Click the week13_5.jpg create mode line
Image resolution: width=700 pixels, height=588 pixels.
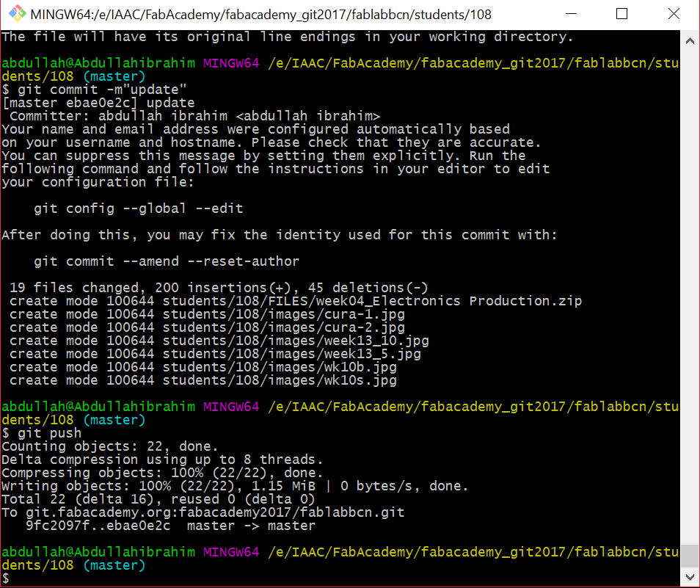(x=215, y=354)
